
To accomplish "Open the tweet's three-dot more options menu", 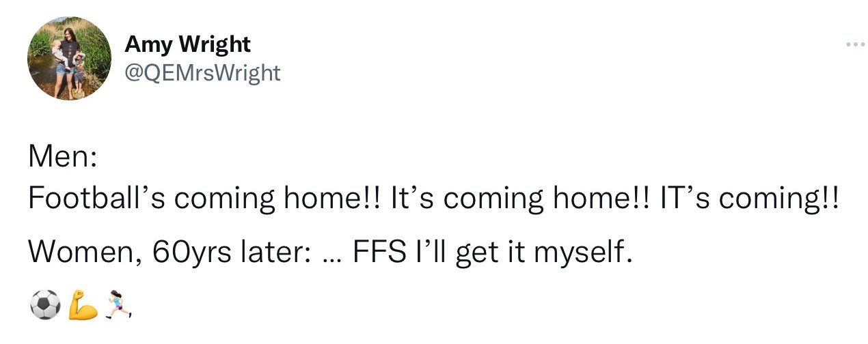I will pyautogui.click(x=854, y=45).
